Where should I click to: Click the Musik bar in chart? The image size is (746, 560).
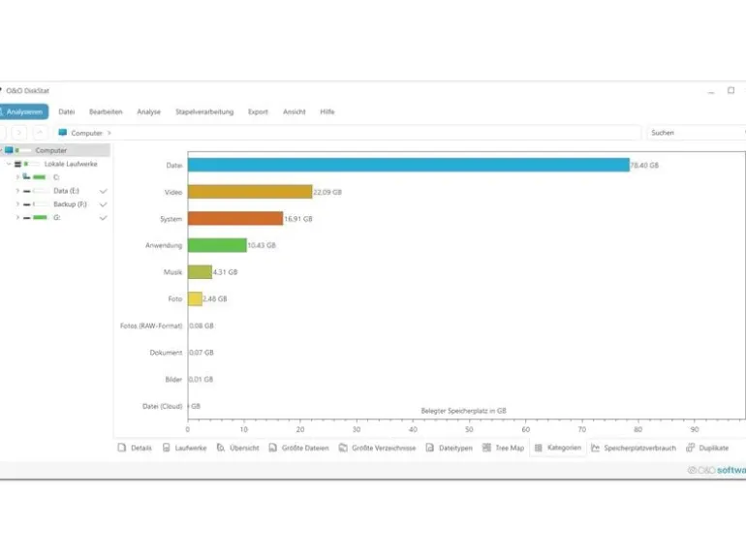pyautogui.click(x=200, y=272)
